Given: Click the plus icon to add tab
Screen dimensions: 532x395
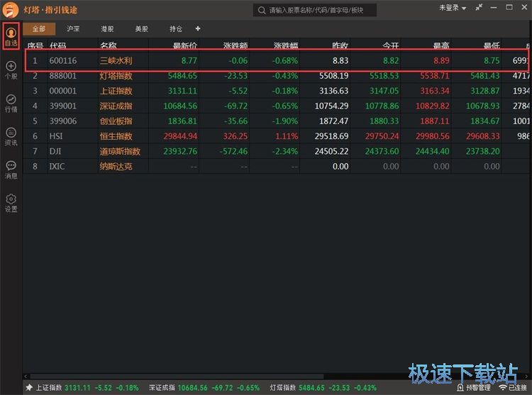Looking at the screenshot, I should (198, 29).
